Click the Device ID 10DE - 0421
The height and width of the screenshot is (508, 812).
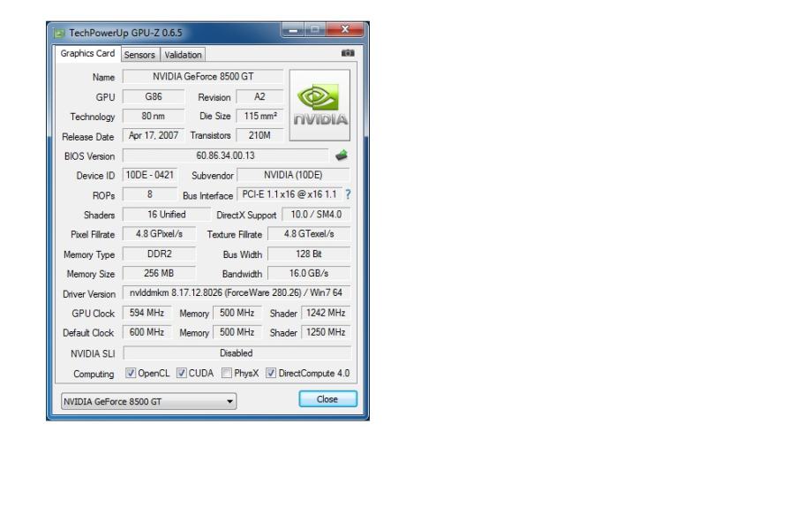point(150,175)
